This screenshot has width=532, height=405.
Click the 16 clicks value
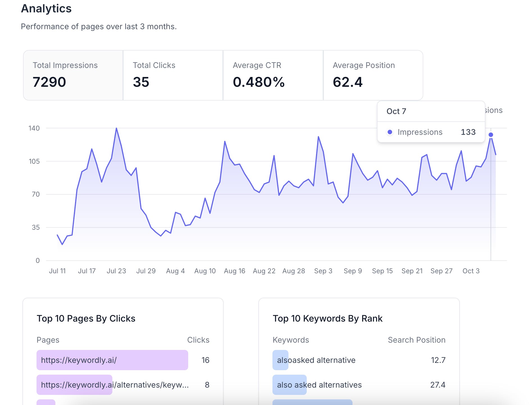(x=205, y=360)
